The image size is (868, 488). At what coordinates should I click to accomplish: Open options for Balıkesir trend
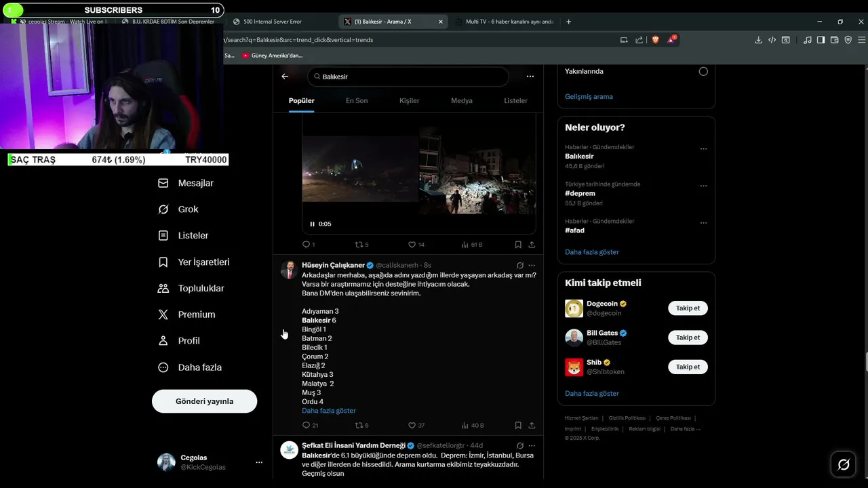(x=703, y=148)
